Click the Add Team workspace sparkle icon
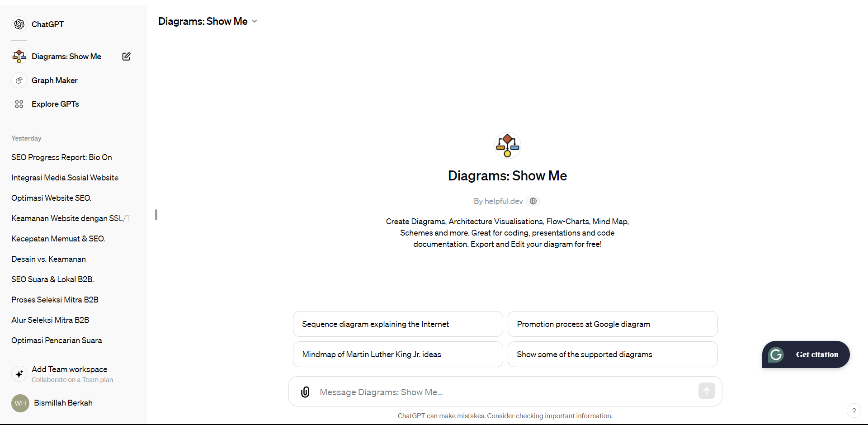868x425 pixels. click(x=19, y=374)
